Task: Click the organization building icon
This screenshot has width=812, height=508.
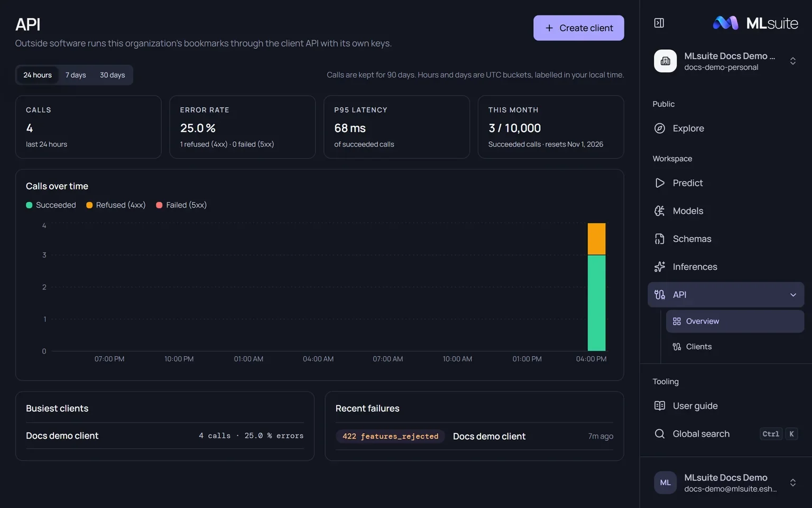Action: (665, 61)
